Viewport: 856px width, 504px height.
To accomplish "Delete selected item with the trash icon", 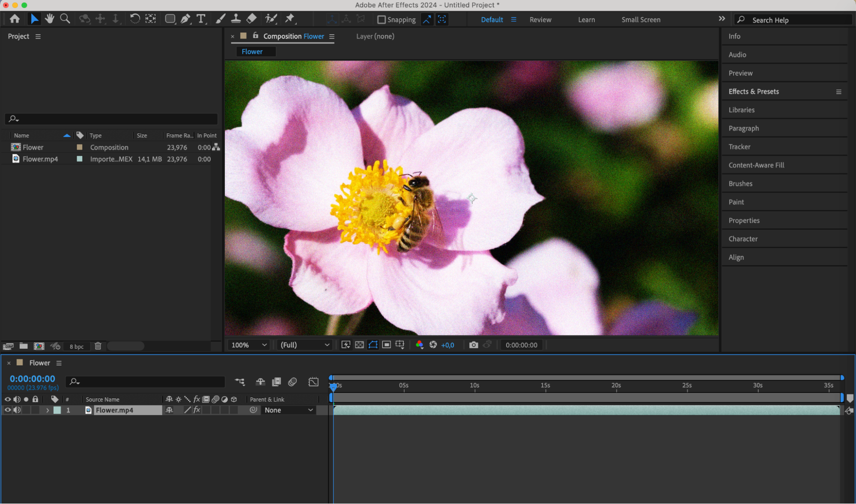I will pyautogui.click(x=98, y=346).
